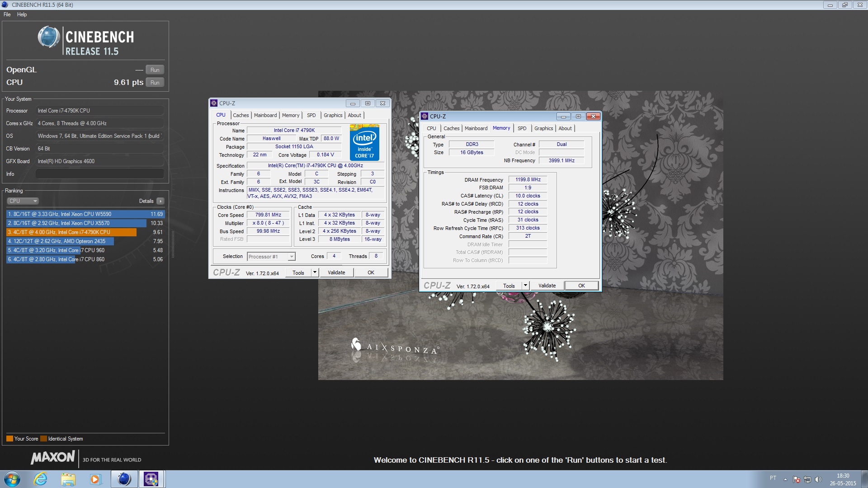
Task: Select the AMD Opteron 2435 ranking row
Action: pyautogui.click(x=85, y=241)
